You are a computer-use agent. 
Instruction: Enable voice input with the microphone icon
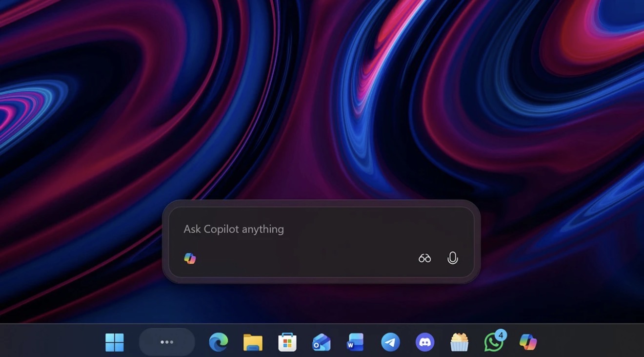click(452, 258)
